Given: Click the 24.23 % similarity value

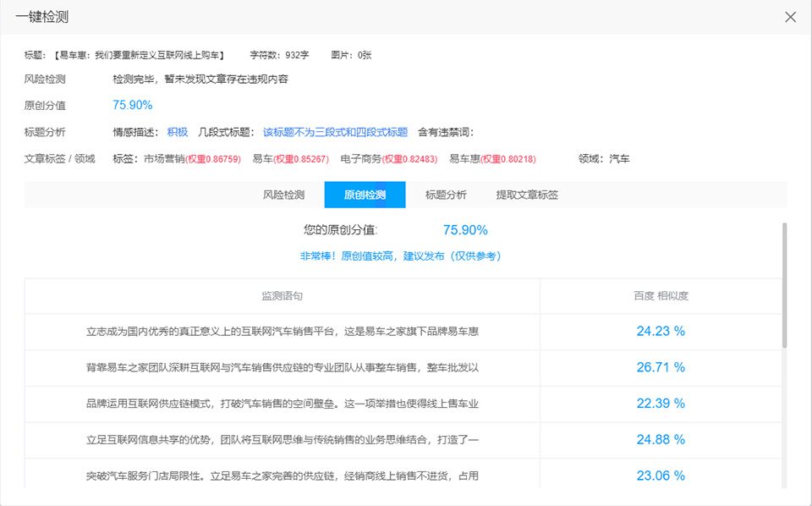Looking at the screenshot, I should [661, 331].
